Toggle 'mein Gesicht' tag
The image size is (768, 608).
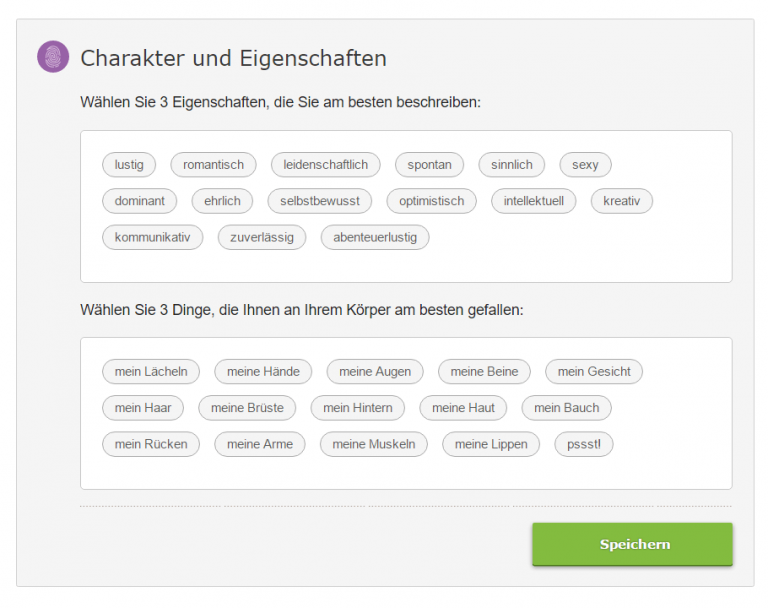[x=594, y=371]
